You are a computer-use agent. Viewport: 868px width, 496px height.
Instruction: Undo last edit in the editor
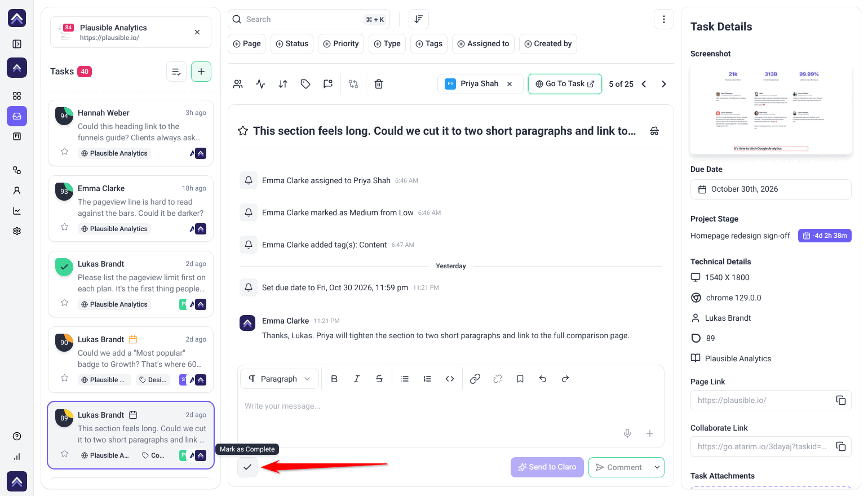[x=543, y=379]
